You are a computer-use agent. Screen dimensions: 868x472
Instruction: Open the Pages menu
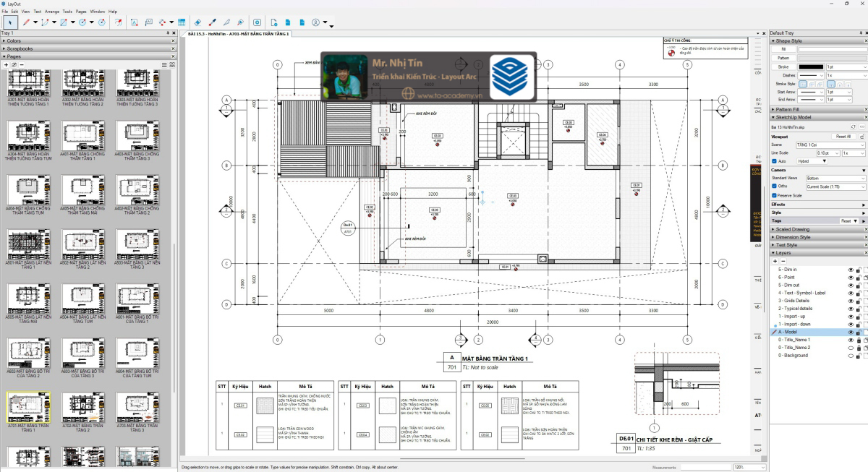click(x=81, y=12)
